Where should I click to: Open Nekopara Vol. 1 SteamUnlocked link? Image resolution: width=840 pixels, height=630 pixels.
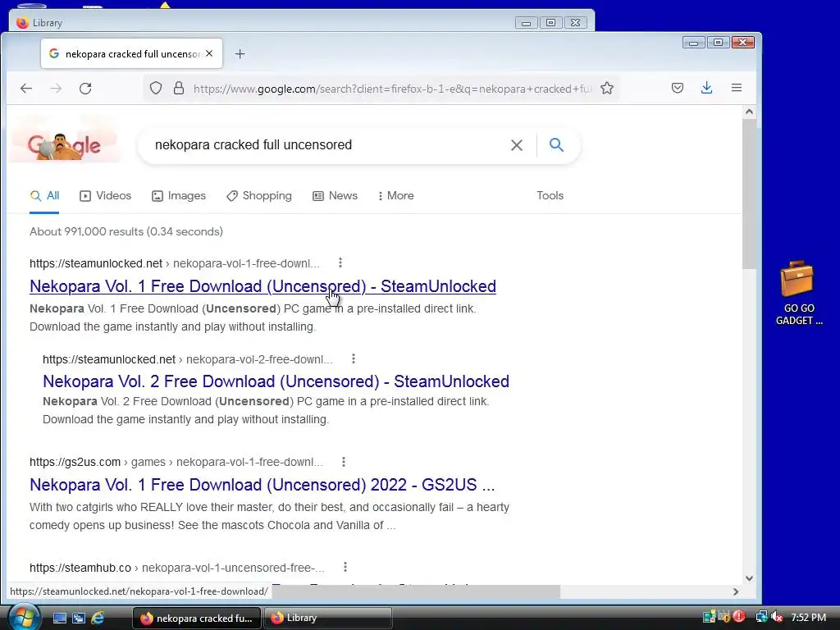[x=262, y=286]
